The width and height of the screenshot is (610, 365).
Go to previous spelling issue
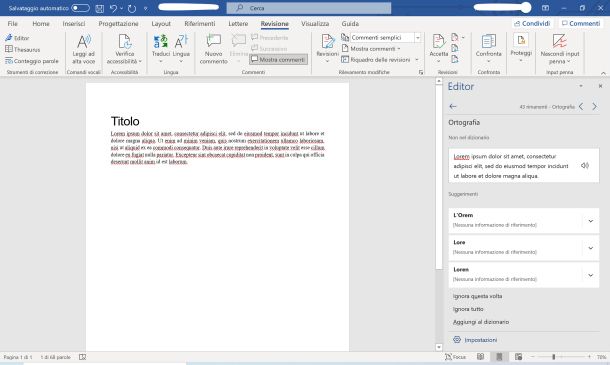[x=581, y=106]
